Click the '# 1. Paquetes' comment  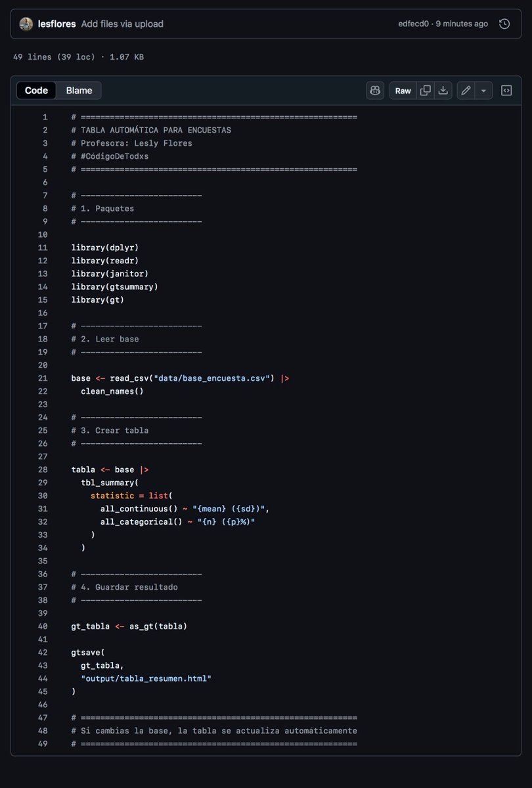102,208
